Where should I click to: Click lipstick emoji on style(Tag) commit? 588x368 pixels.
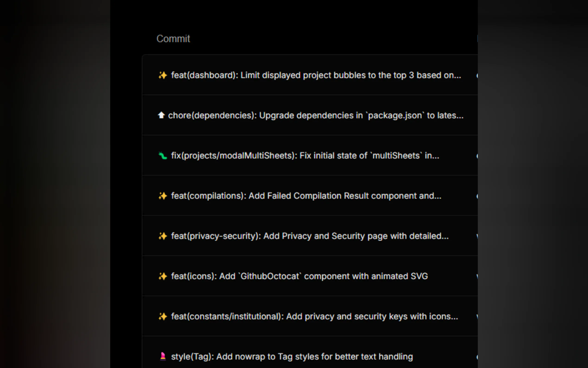coord(163,356)
